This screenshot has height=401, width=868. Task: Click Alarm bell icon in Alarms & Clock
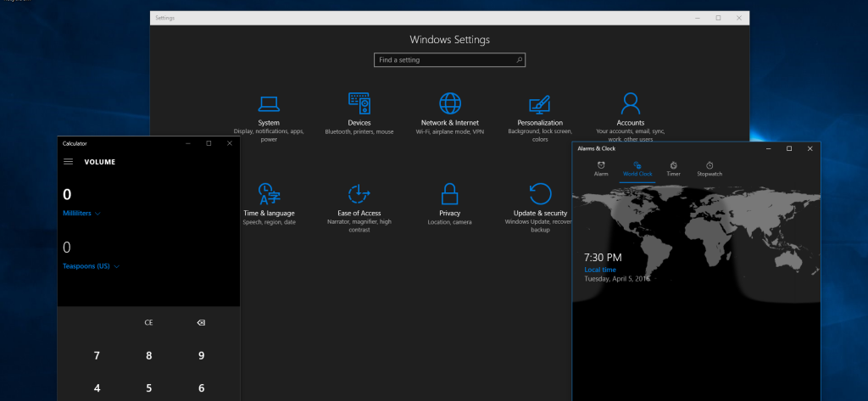601,165
